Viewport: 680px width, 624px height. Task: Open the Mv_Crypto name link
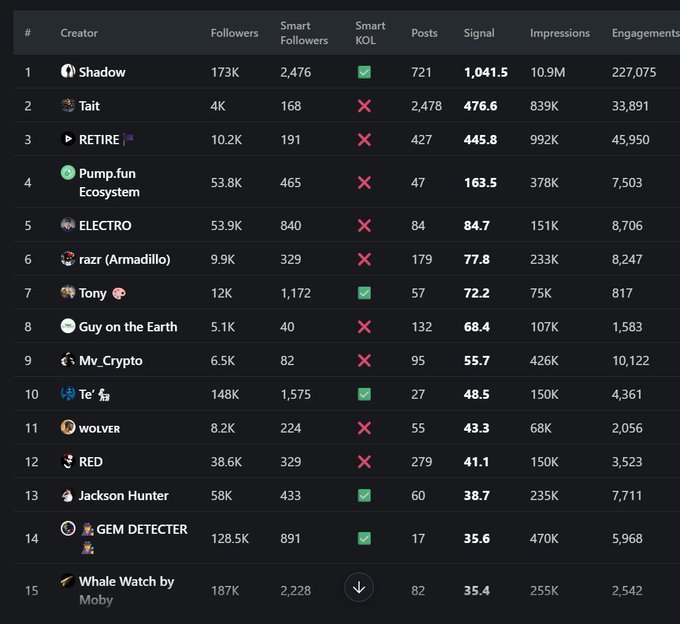pos(111,361)
